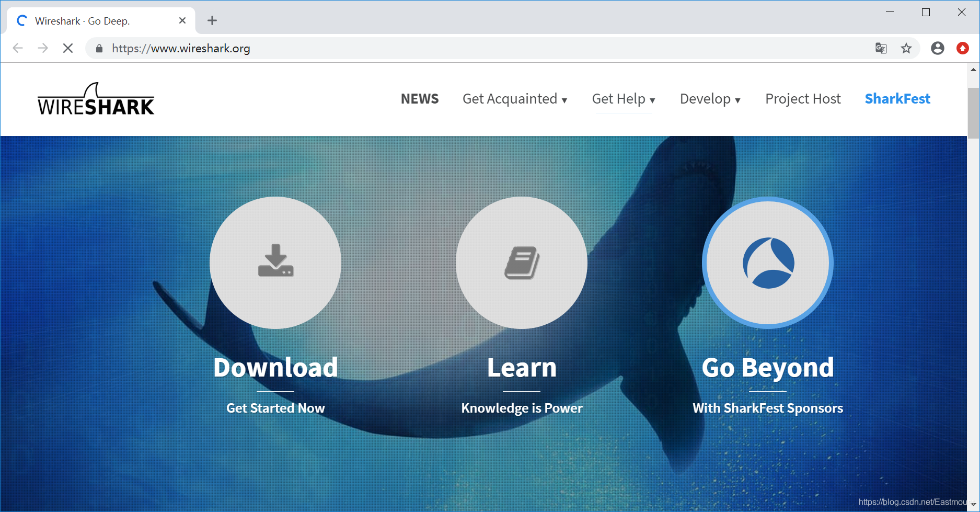Open the Chrome profile account icon
This screenshot has height=512, width=980.
point(938,48)
